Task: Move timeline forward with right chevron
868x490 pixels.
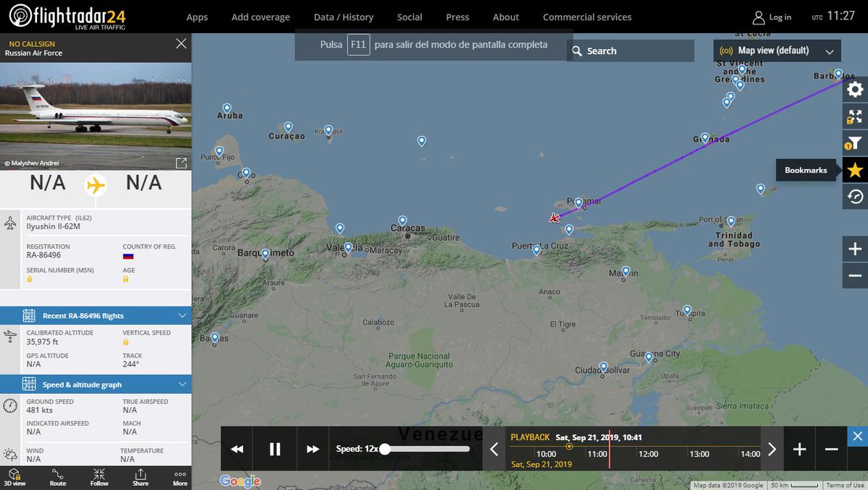Action: pos(772,450)
